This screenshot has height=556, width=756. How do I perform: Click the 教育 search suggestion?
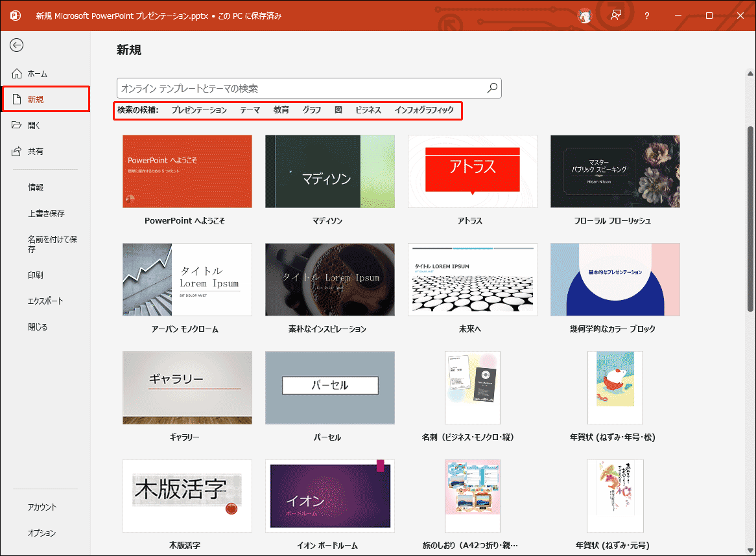[281, 110]
